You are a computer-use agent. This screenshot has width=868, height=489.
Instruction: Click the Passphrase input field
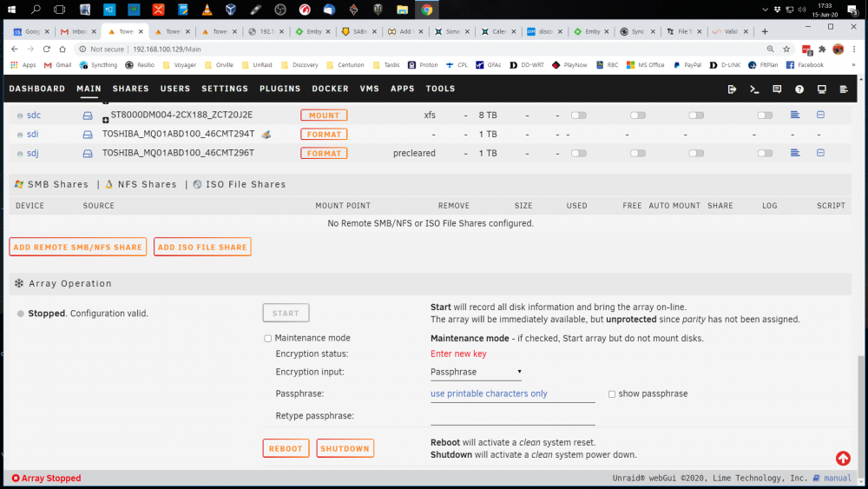pyautogui.click(x=513, y=394)
